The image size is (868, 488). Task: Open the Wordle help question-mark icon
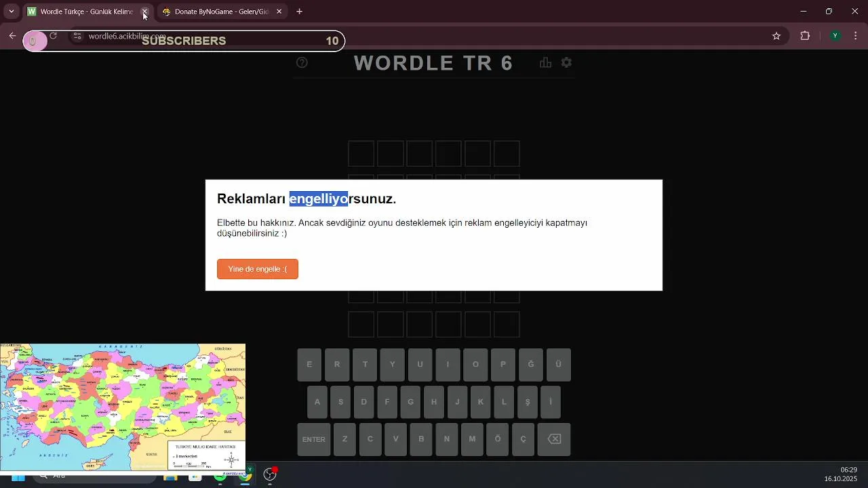click(302, 62)
